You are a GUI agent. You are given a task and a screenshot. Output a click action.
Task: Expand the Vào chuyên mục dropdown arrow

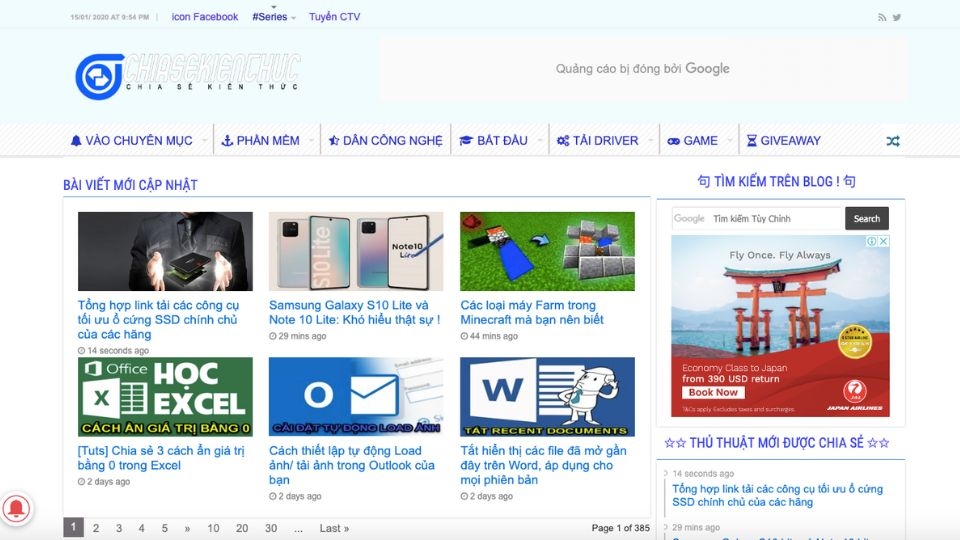(x=204, y=140)
